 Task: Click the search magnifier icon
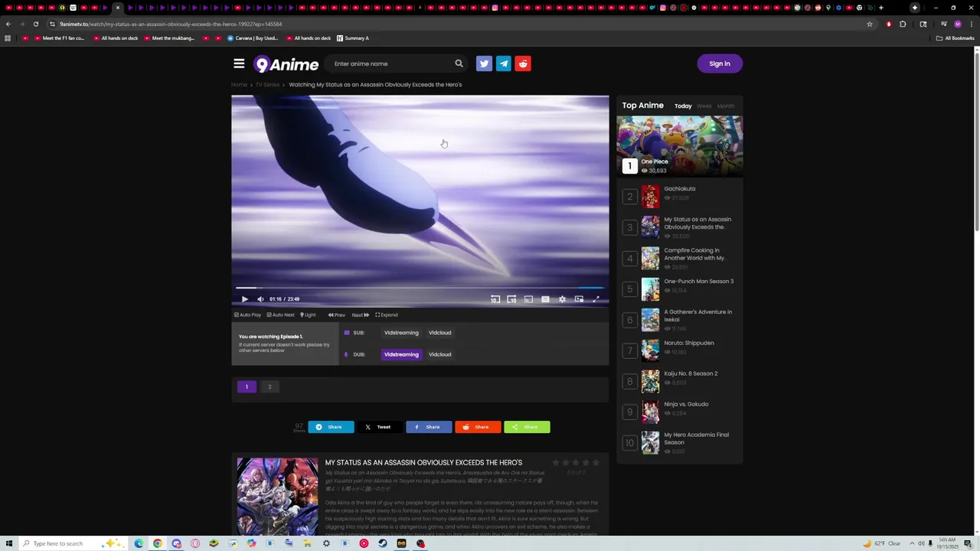(x=459, y=64)
